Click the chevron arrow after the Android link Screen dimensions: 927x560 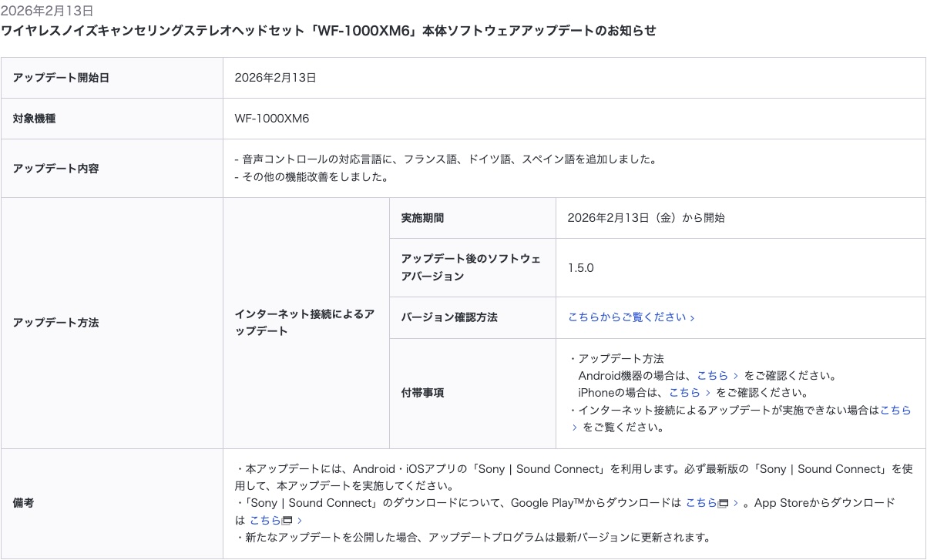tap(737, 376)
